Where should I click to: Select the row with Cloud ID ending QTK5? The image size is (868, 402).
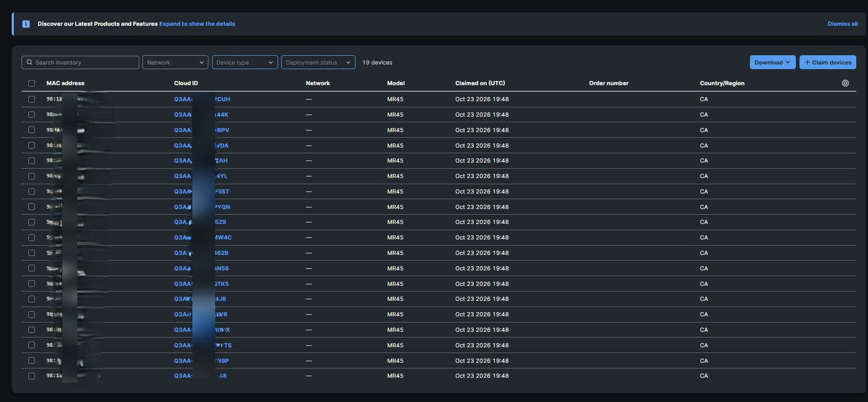coord(32,284)
